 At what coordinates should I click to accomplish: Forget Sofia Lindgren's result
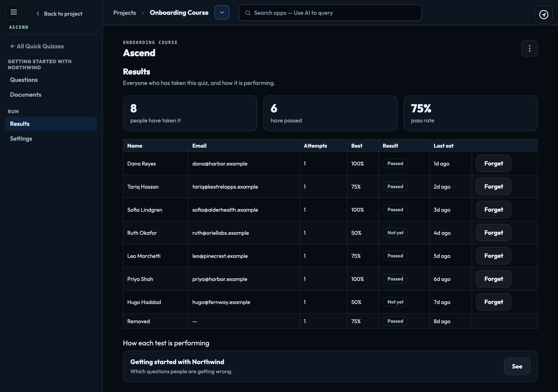pos(493,210)
